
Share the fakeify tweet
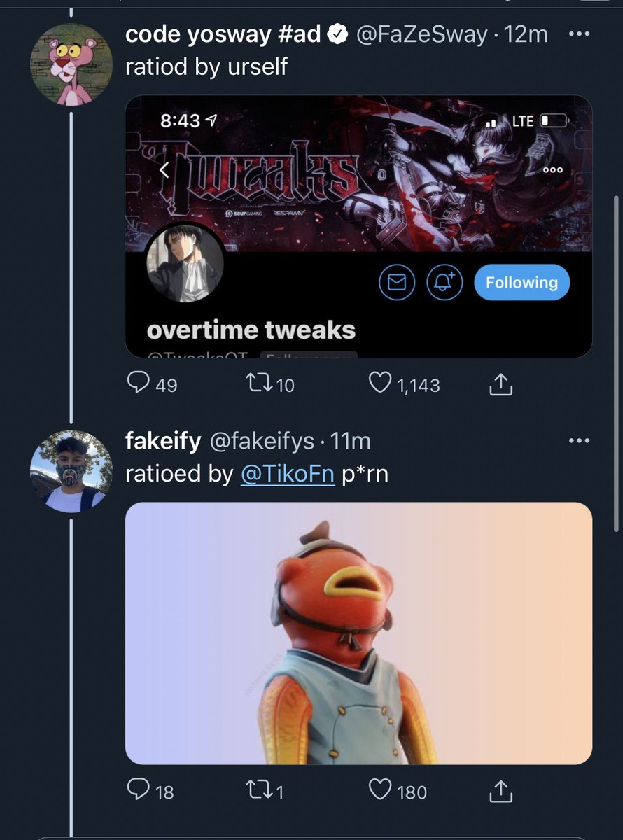pyautogui.click(x=501, y=791)
